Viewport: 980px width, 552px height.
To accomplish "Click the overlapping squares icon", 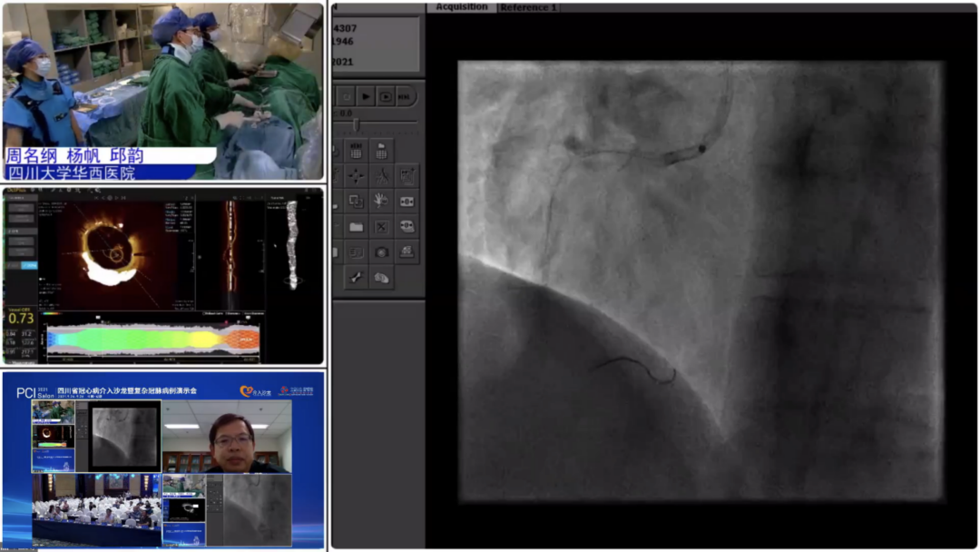I will tap(356, 202).
